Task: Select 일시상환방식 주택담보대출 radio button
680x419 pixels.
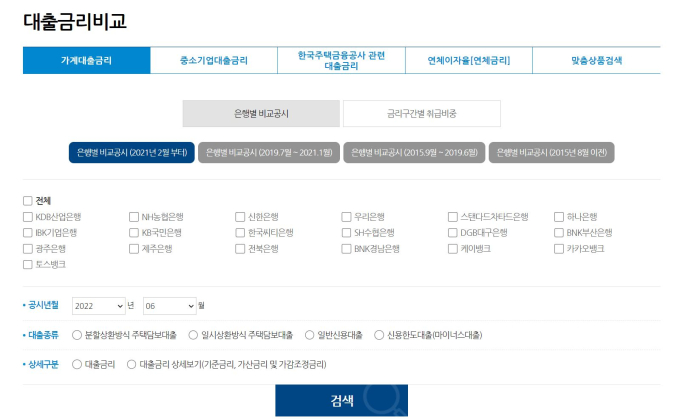Action: [193, 335]
